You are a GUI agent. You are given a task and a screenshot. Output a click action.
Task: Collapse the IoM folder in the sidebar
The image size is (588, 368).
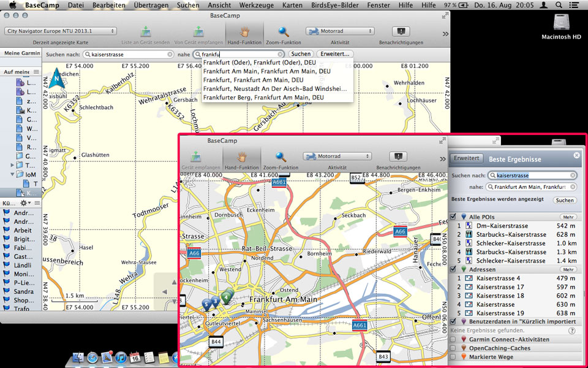[x=11, y=174]
